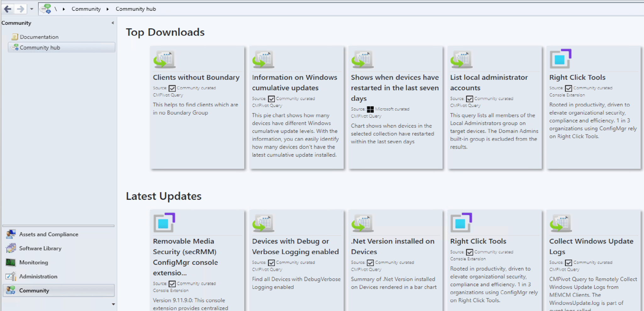The height and width of the screenshot is (311, 644).
Task: Open the navigation history dropdown arrow
Action: 31,9
